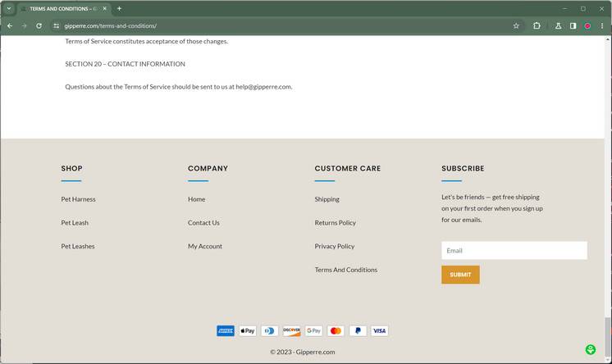Reload the current page
Image resolution: width=612 pixels, height=364 pixels.
click(x=39, y=25)
